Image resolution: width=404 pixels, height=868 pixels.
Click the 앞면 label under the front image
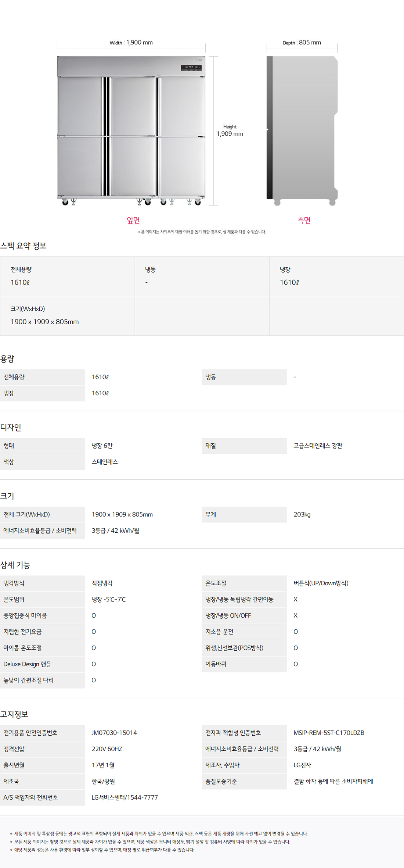(133, 220)
